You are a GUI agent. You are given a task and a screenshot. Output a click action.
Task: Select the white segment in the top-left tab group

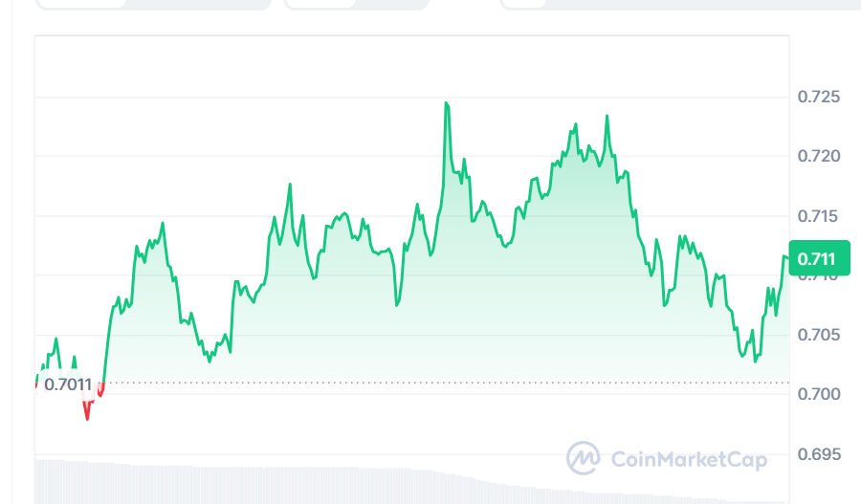pyautogui.click(x=80, y=3)
